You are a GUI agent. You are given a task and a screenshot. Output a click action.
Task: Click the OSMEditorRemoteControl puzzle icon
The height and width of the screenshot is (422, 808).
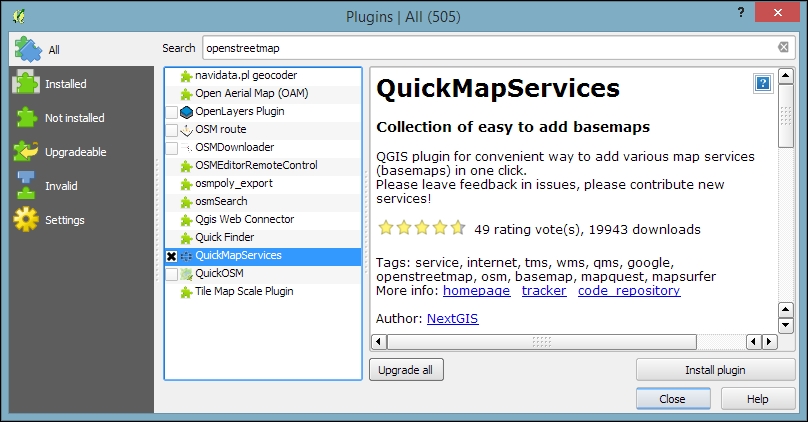point(186,166)
